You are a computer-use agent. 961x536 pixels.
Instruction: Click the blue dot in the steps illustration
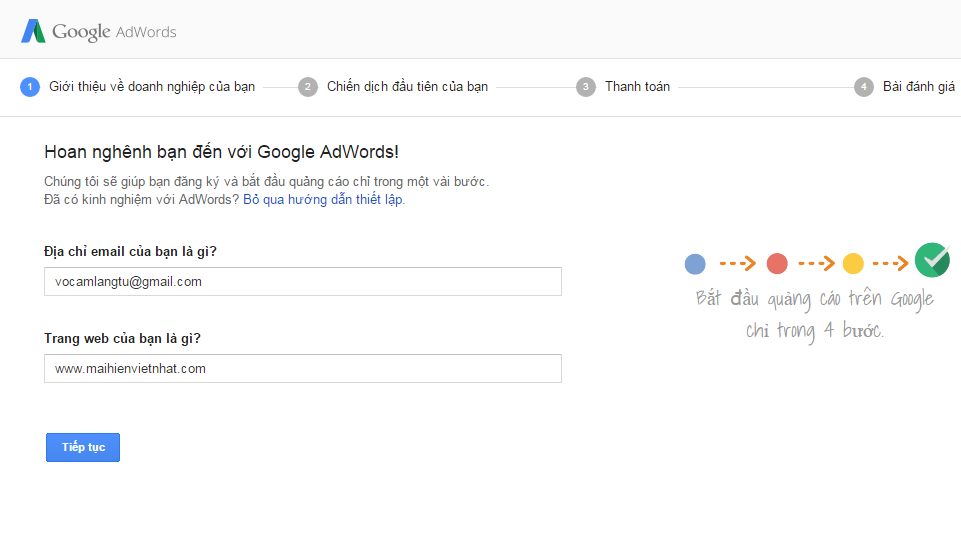point(695,264)
